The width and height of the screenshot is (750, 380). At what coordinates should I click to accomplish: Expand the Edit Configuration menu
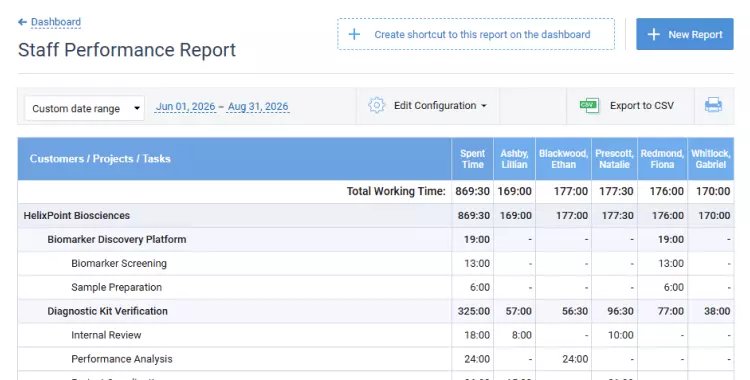[440, 105]
